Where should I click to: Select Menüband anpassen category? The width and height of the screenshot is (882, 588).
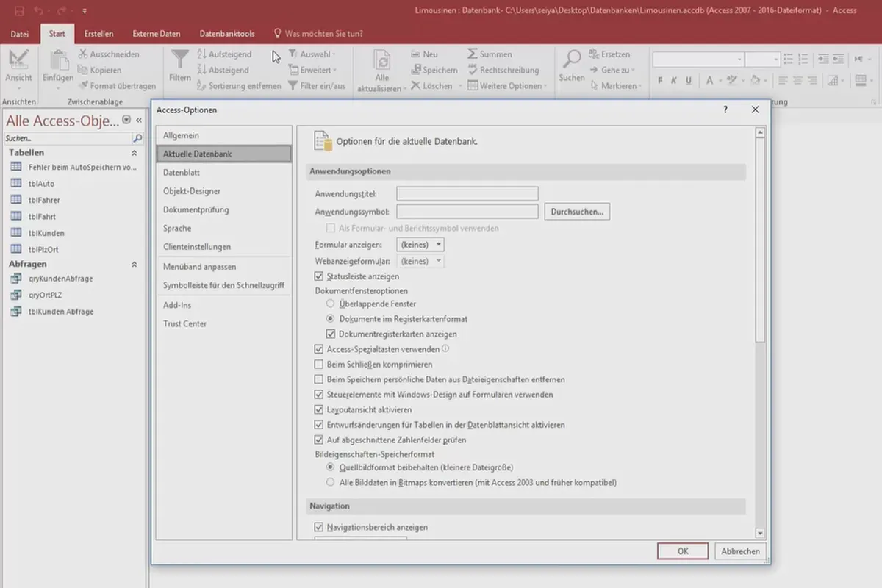223,267
